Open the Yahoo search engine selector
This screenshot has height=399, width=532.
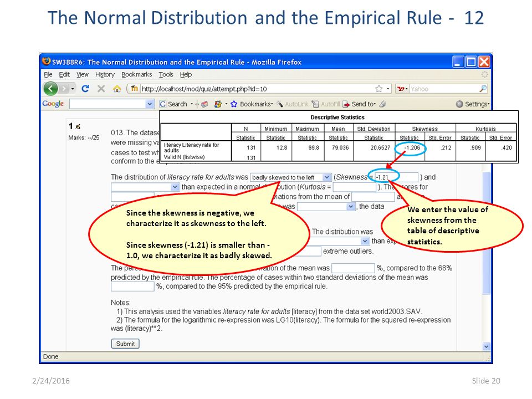[x=402, y=89]
